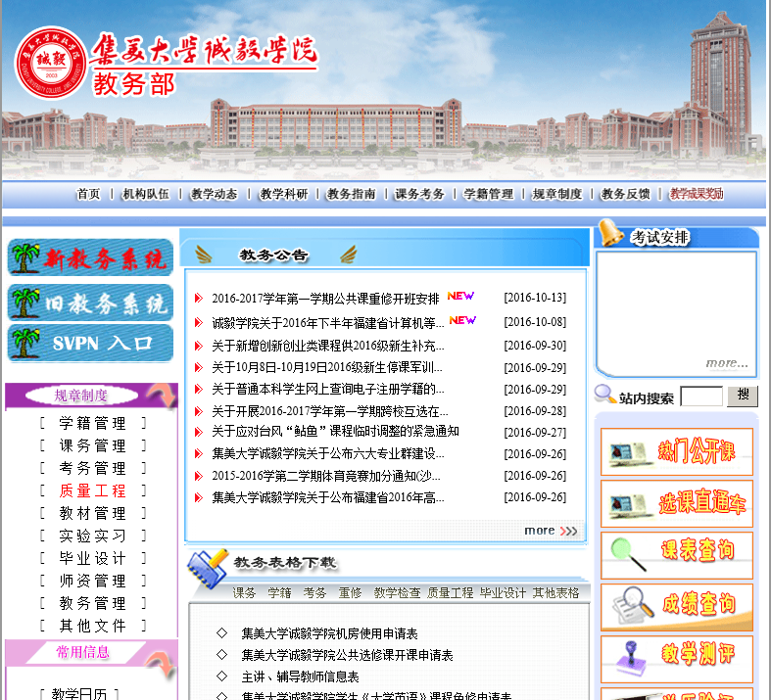Open notice 诚毅学院关于2016年下半年福建省计算机等
Viewport: 771px width, 700px height.
pos(328,323)
